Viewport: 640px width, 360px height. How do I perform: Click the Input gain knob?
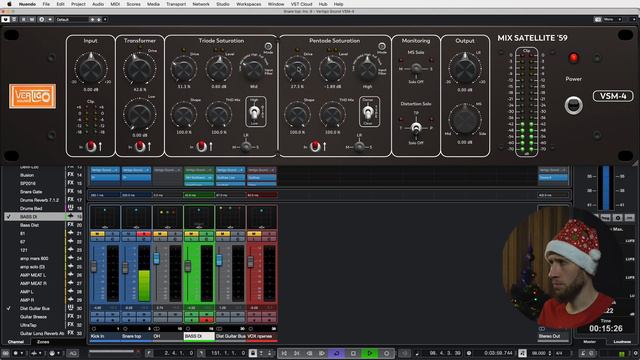coord(91,69)
